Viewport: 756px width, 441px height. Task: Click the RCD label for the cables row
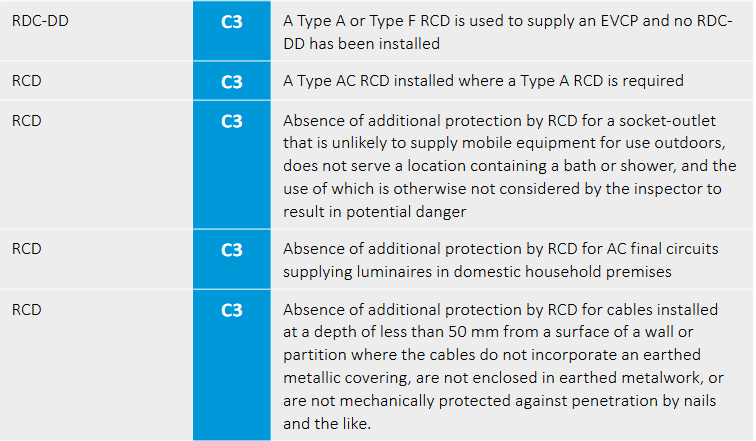[26, 309]
